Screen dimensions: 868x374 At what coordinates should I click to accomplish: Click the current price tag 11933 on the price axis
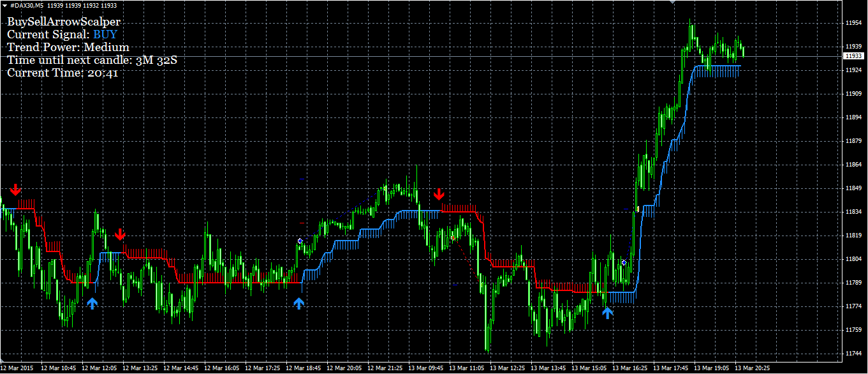[x=854, y=56]
